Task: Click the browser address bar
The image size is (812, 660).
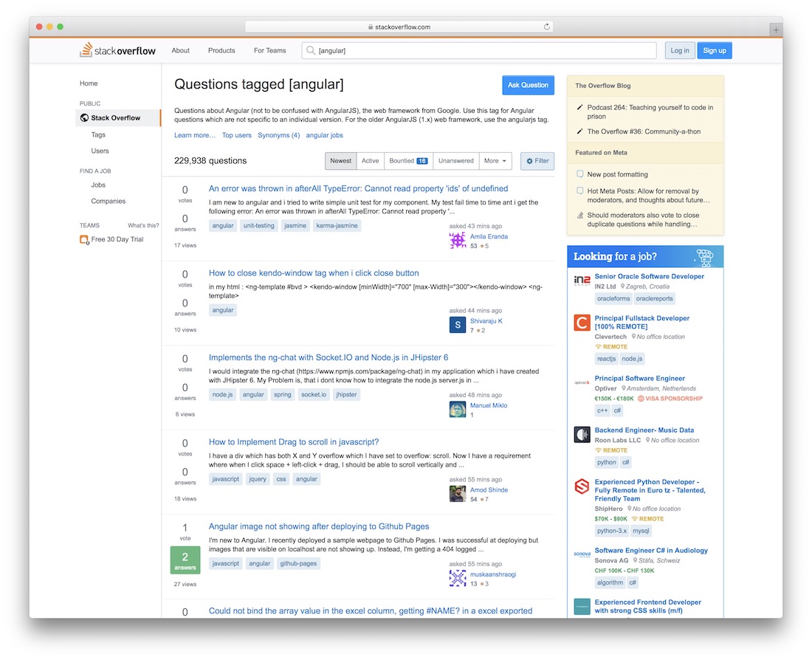Action: point(399,27)
